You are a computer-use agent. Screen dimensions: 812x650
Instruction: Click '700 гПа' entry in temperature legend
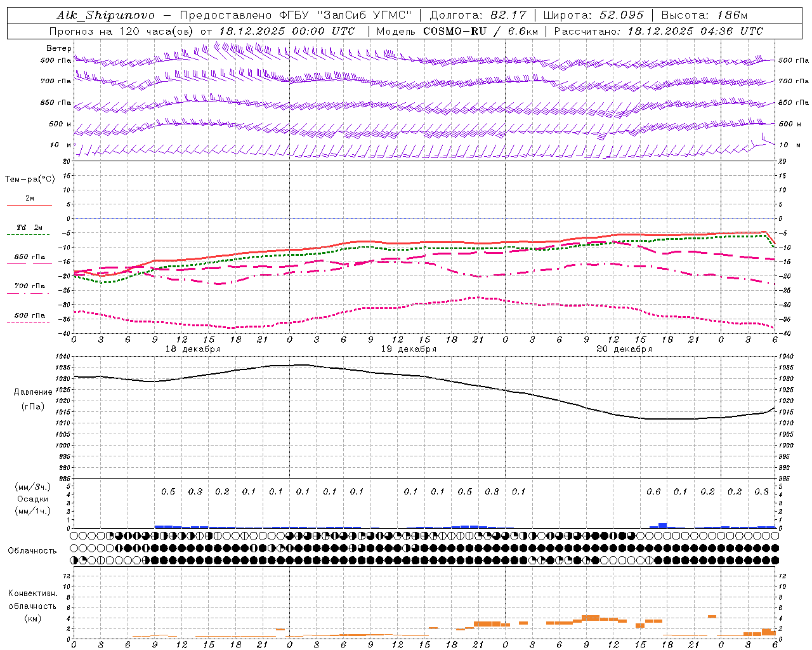30,286
